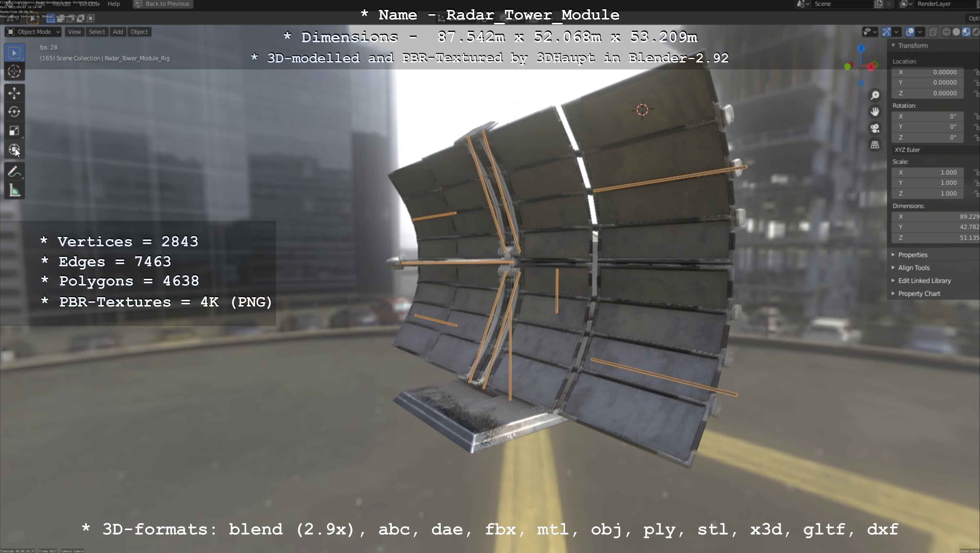Click the scene browse icon beside Scene

tap(803, 4)
